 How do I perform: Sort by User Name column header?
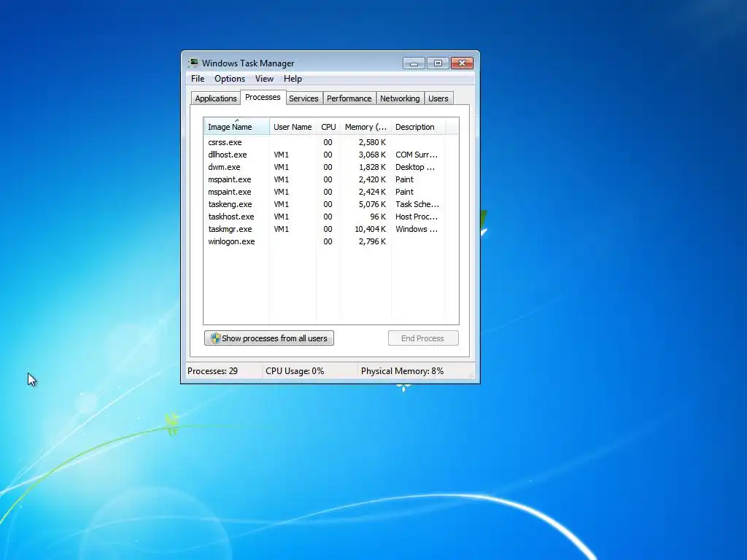293,127
